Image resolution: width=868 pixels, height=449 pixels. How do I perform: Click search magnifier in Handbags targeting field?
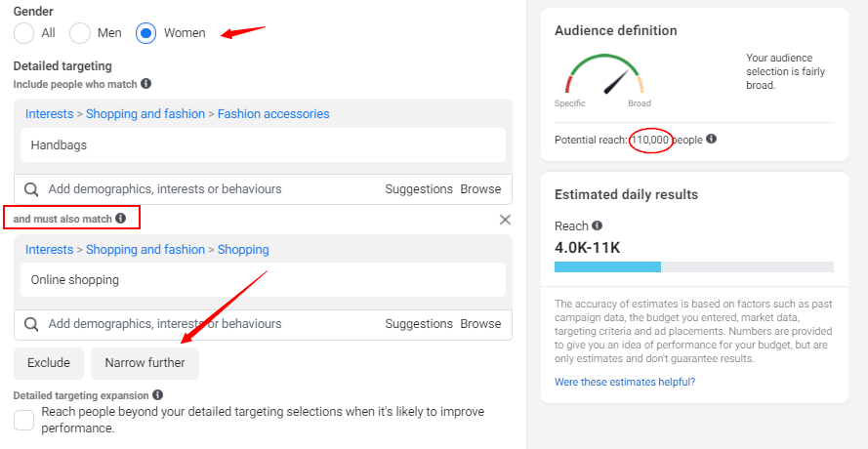tap(31, 189)
